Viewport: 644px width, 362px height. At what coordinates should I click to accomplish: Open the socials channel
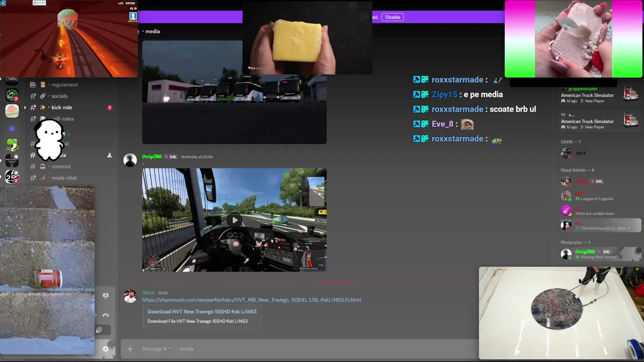59,96
